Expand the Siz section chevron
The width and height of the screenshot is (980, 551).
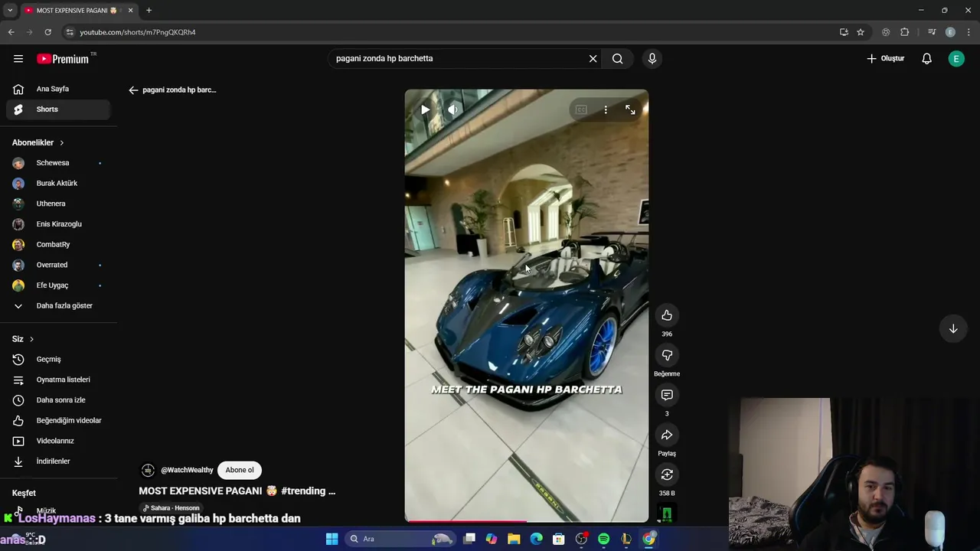click(31, 339)
